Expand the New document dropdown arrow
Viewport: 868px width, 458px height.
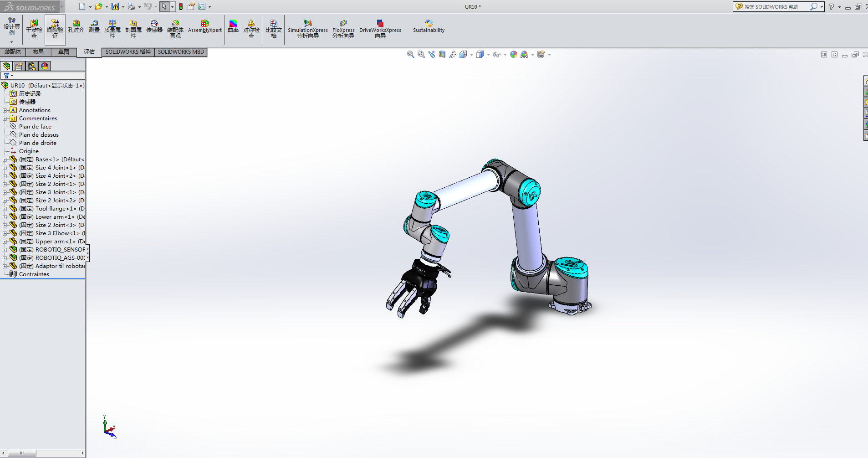pos(90,7)
